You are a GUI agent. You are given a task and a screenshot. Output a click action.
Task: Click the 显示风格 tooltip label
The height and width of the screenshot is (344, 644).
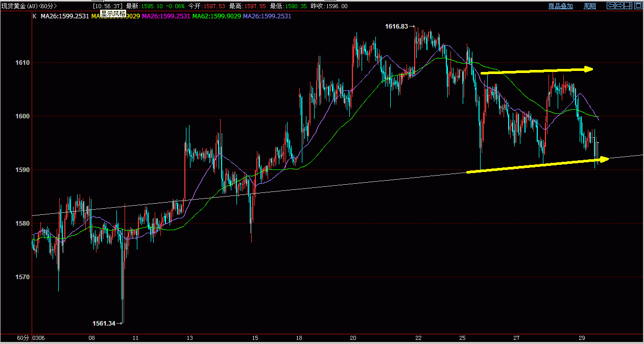[x=113, y=14]
